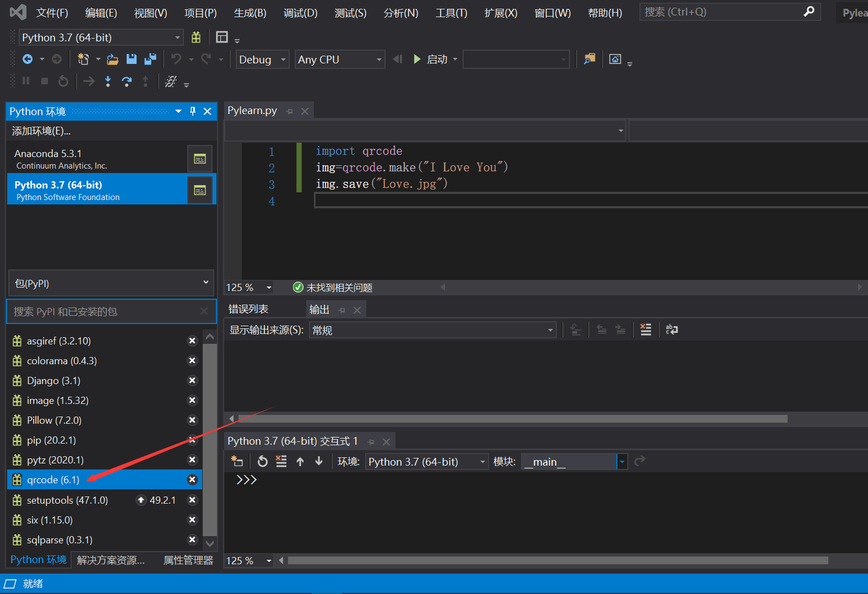Click the Python environments gift icon in toolbar
The image size is (868, 594).
(x=196, y=37)
